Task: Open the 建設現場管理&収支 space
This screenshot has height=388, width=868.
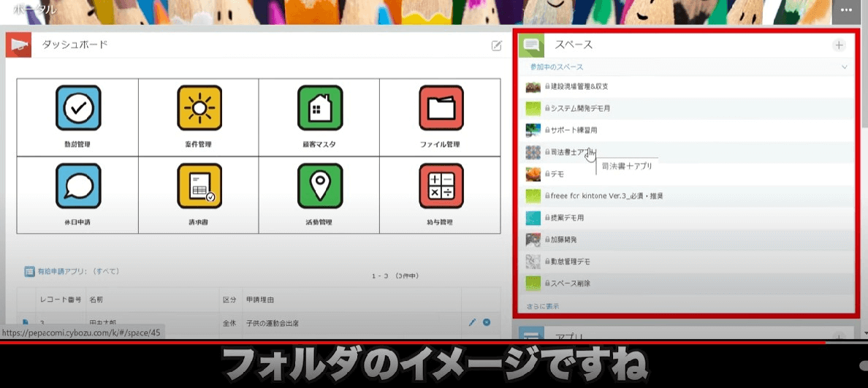Action: tap(577, 87)
